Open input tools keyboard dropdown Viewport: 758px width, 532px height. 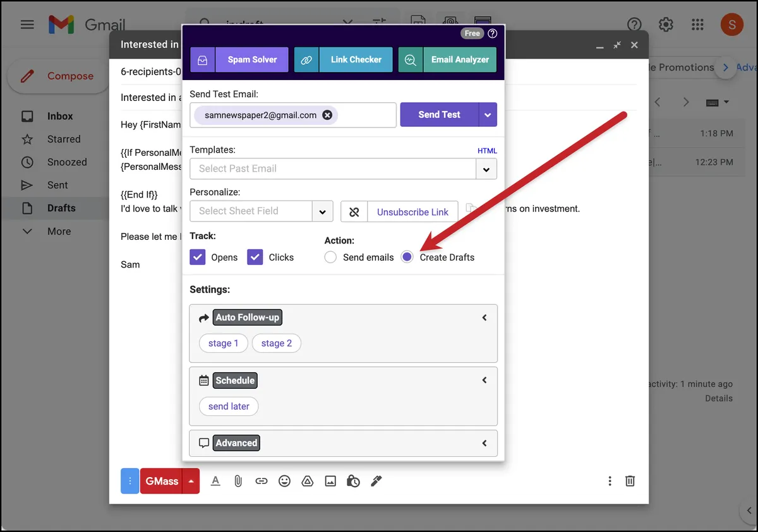(718, 102)
